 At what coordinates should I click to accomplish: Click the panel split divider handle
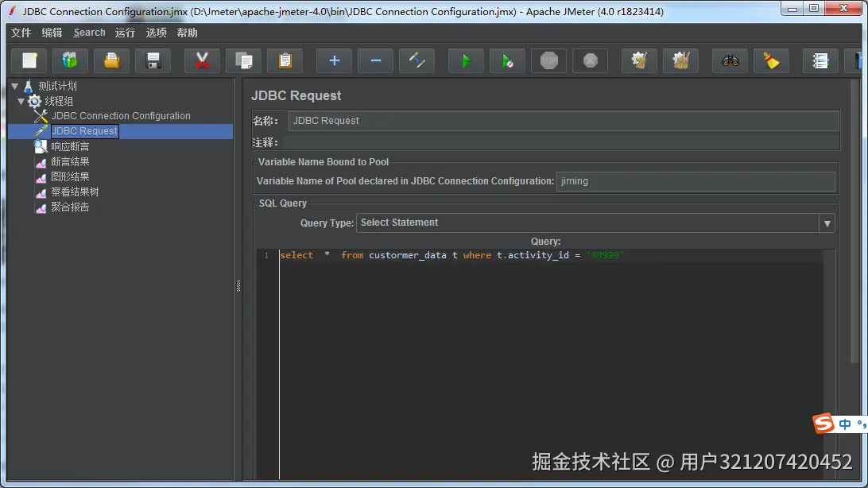pos(238,285)
